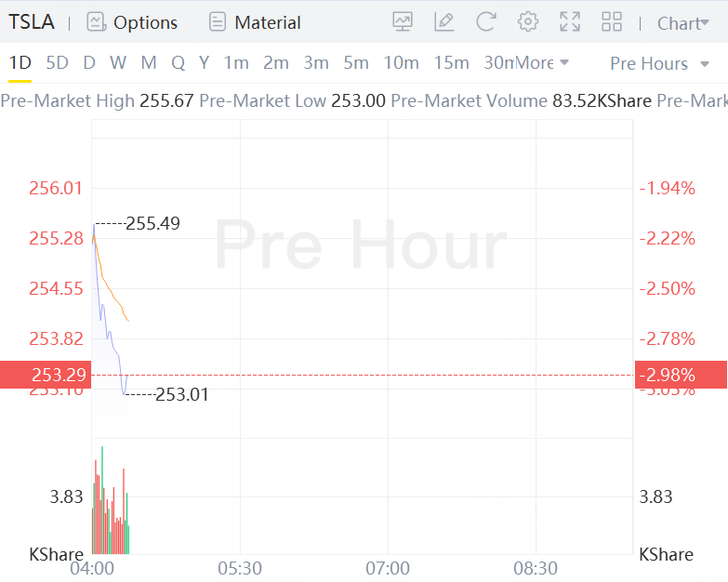Refresh the chart with reload icon
The height and width of the screenshot is (582, 728).
pyautogui.click(x=485, y=22)
